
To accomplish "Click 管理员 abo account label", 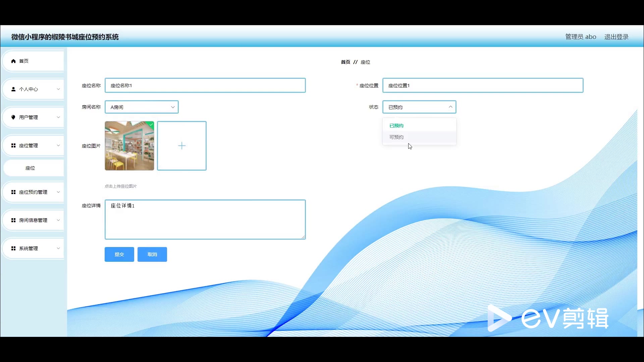I will 581,37.
